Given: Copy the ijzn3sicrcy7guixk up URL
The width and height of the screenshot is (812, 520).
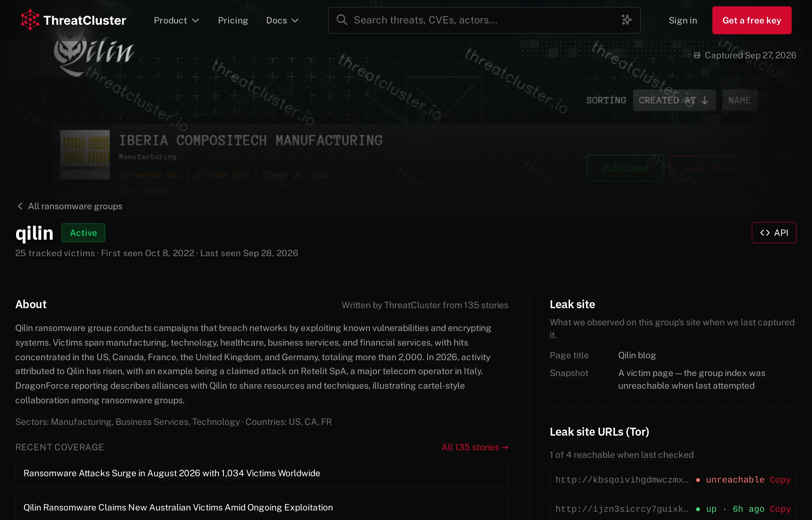Looking at the screenshot, I should [x=780, y=509].
